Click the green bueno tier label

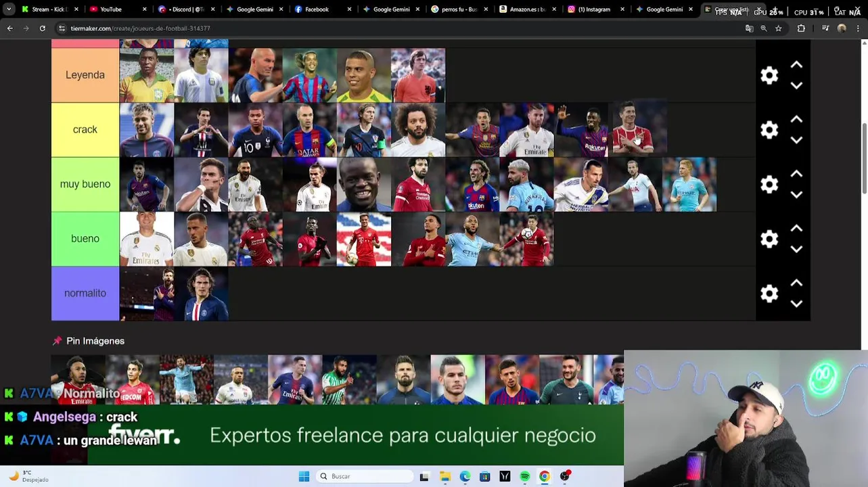coord(85,239)
